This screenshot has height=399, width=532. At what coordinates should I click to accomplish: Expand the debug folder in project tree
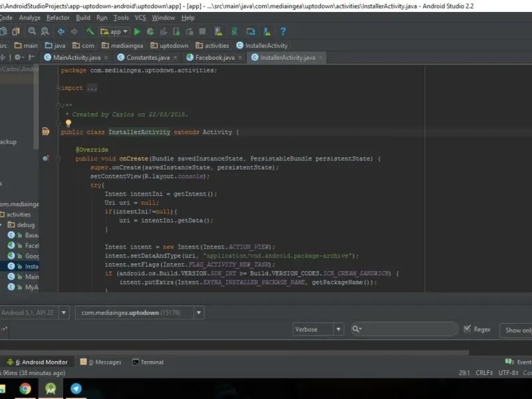2,225
